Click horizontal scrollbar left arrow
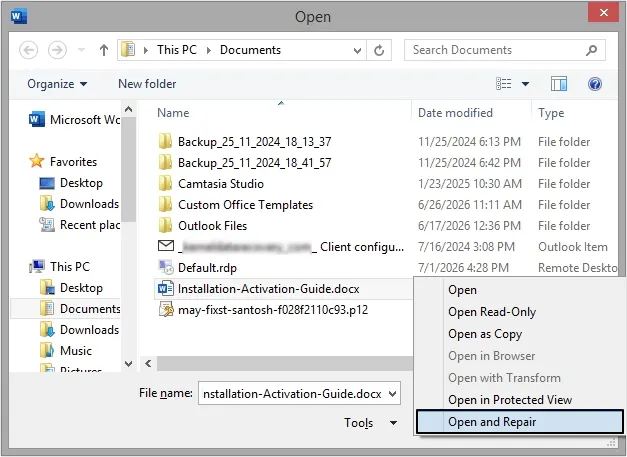Screen dimensions: 627x457 click(148, 363)
